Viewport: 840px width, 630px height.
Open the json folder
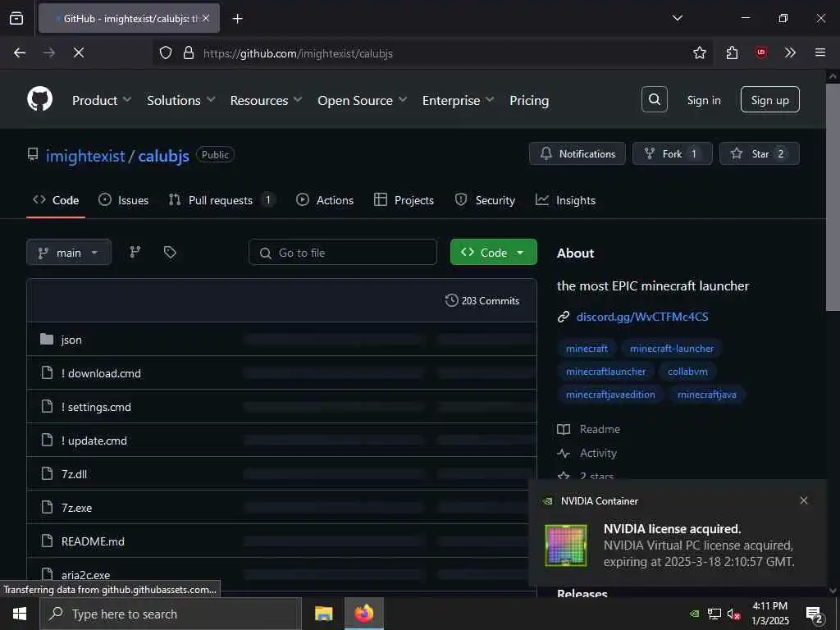click(x=71, y=340)
